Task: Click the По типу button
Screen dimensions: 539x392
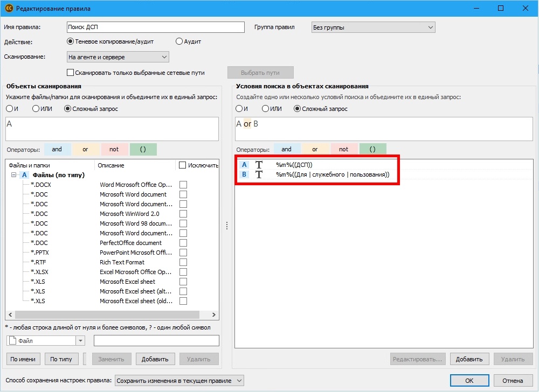Action: point(61,359)
